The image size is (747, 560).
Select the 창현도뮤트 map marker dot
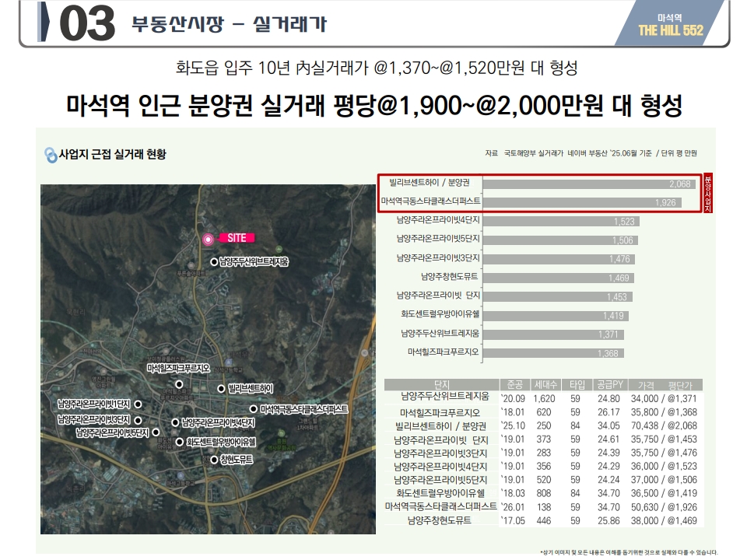[214, 460]
